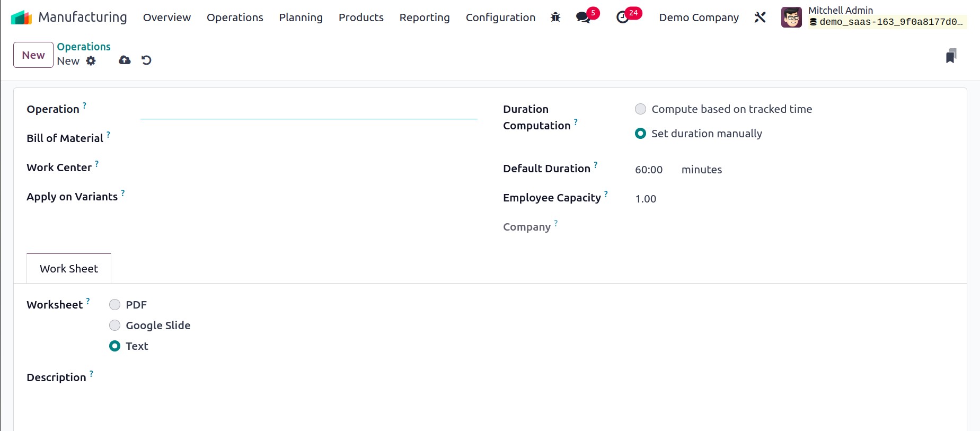Show the Duration Computation help question mark

[576, 122]
